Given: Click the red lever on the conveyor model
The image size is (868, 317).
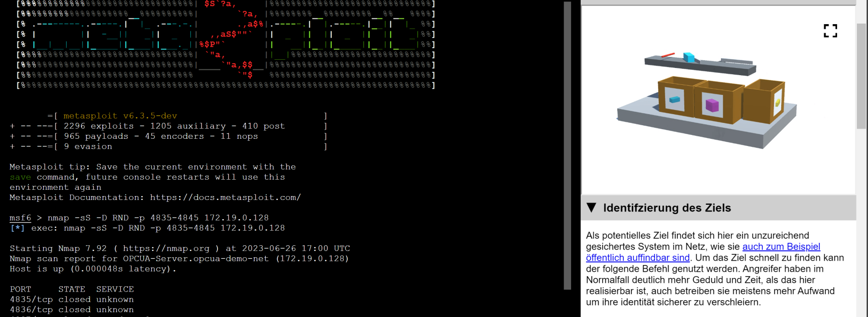Looking at the screenshot, I should click(668, 55).
